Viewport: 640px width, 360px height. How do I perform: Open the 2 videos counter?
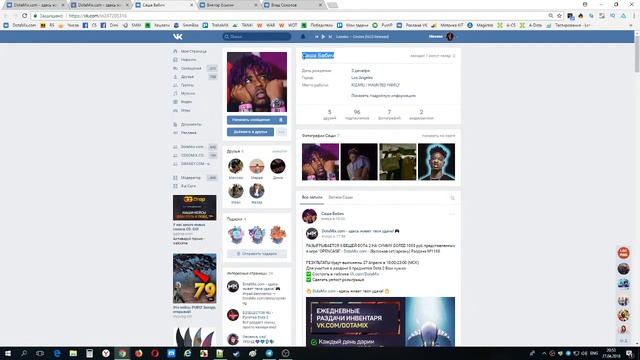click(x=421, y=114)
